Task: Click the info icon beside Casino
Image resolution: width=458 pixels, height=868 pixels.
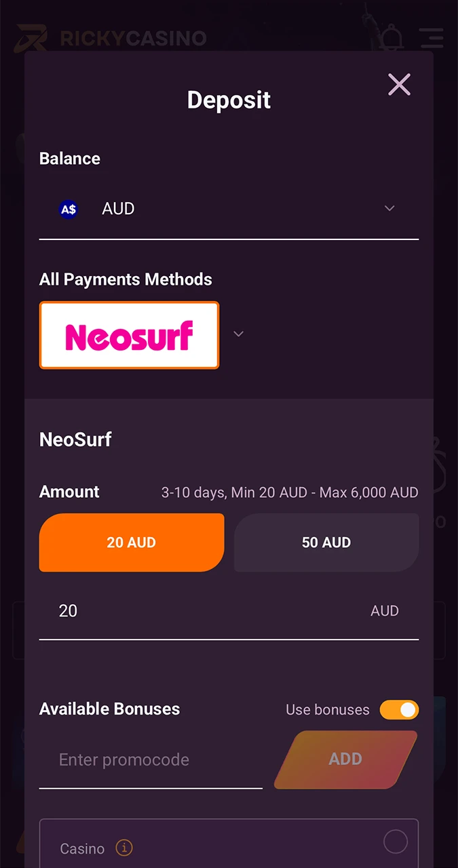Action: click(x=123, y=848)
